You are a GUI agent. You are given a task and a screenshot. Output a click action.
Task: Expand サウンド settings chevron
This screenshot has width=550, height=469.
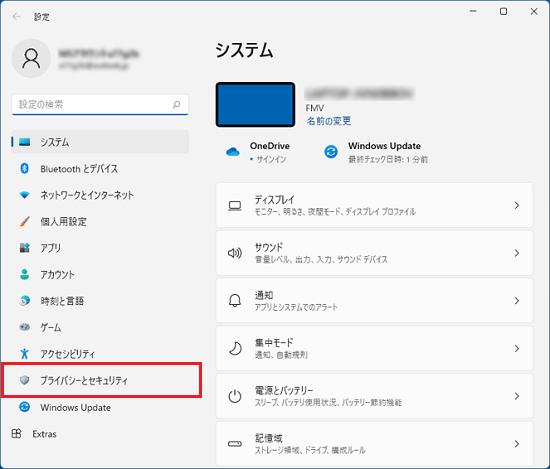pos(517,253)
